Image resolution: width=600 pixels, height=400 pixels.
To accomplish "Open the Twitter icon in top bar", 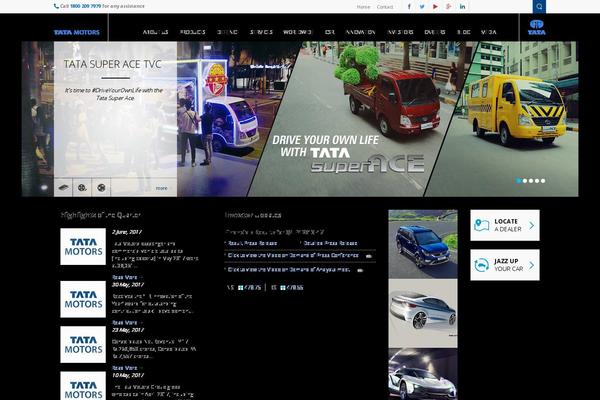I will click(422, 7).
